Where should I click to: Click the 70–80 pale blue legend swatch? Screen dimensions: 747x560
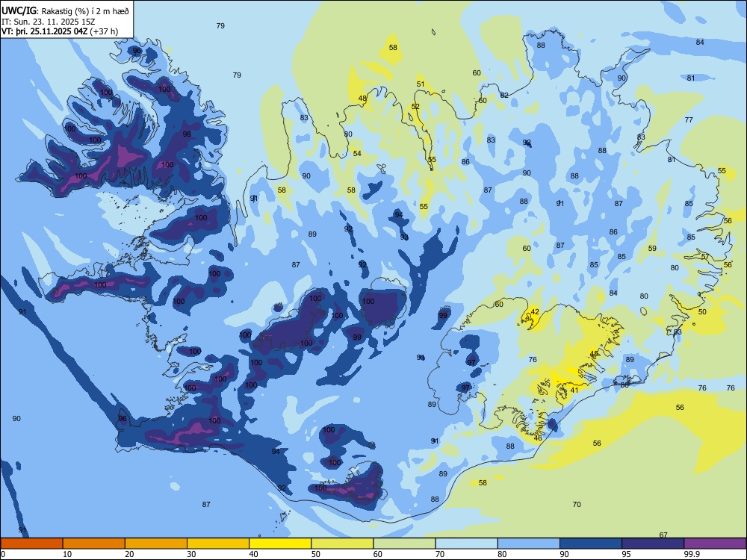(467, 544)
